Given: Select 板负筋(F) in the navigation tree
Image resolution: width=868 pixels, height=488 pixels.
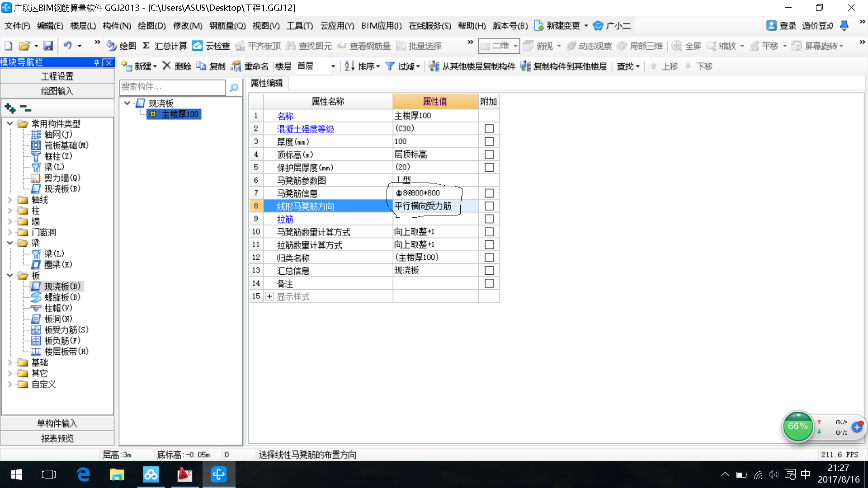Looking at the screenshot, I should pos(56,340).
